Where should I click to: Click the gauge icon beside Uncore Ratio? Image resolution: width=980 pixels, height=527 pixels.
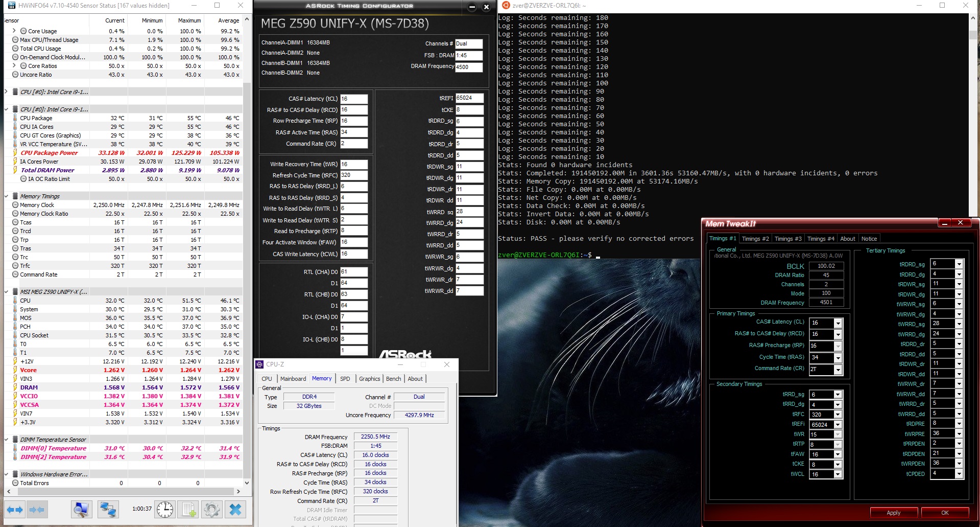(15, 75)
